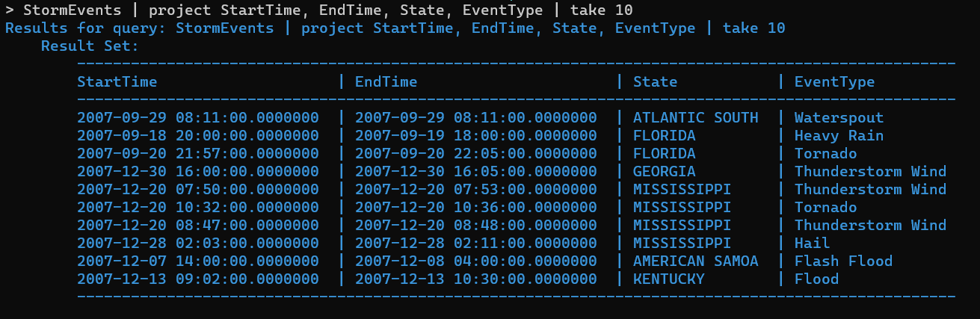Click start time 2007-12-07 14:00:00
The image size is (980, 319).
tap(198, 261)
